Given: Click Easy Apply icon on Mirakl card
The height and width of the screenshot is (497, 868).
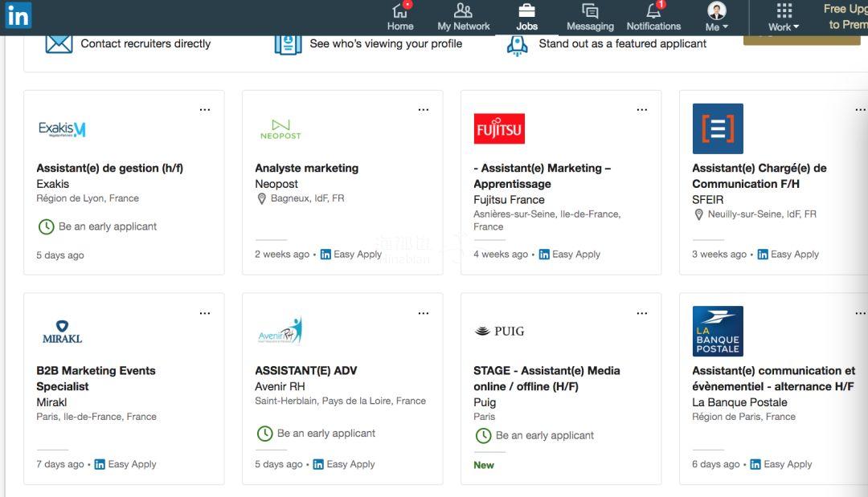Looking at the screenshot, I should point(100,464).
